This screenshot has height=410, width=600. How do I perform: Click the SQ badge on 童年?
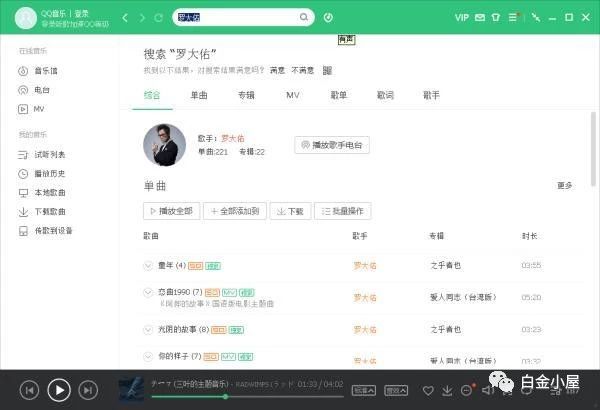(196, 266)
